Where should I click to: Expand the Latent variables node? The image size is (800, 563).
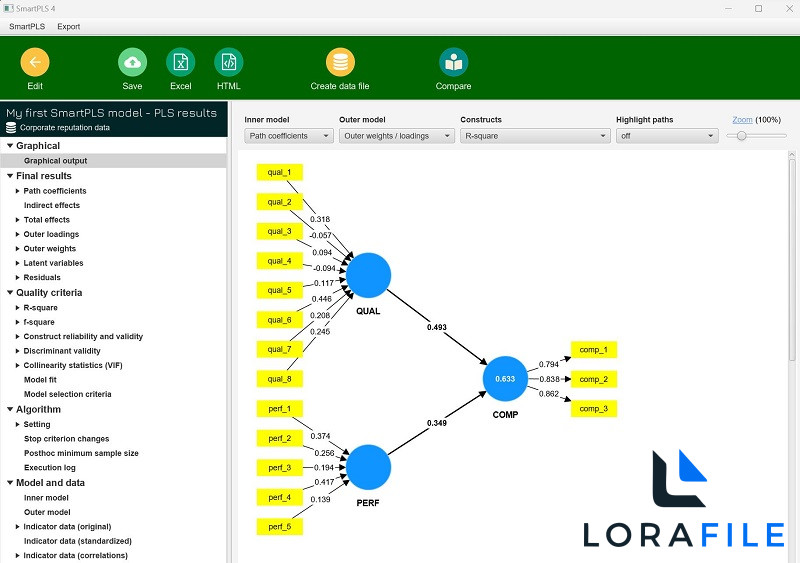coord(18,263)
